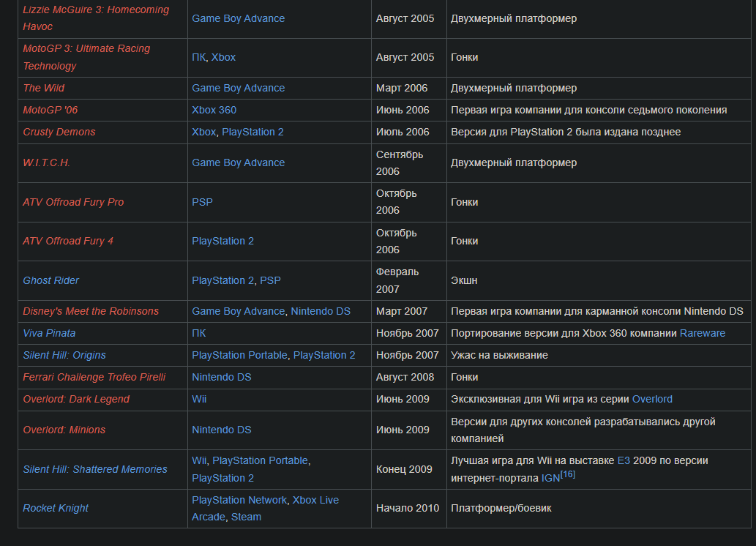
Task: Click Game Boy Advance in Lizzie McGuire row
Action: click(238, 18)
